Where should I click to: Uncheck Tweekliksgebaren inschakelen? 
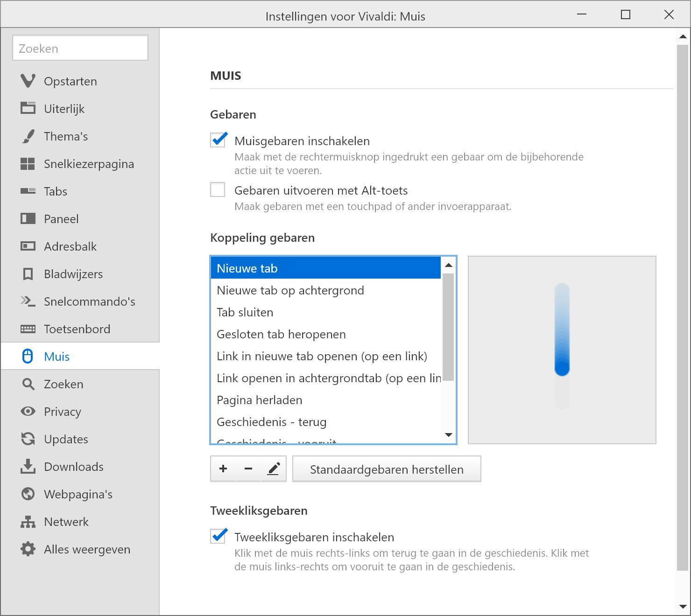[218, 537]
